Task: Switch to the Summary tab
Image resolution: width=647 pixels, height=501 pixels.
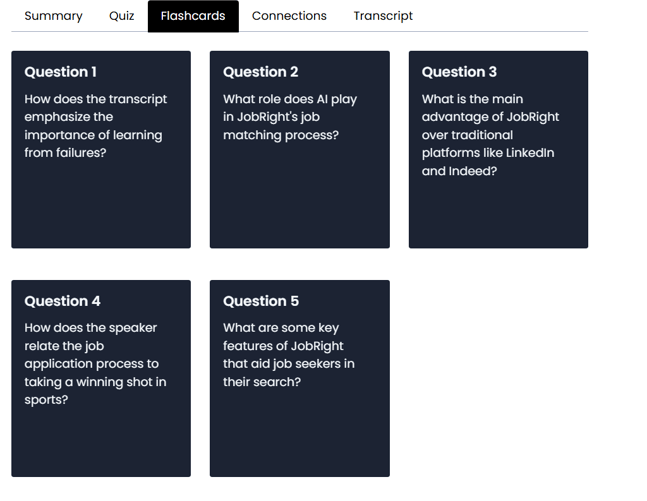Action: (53, 16)
